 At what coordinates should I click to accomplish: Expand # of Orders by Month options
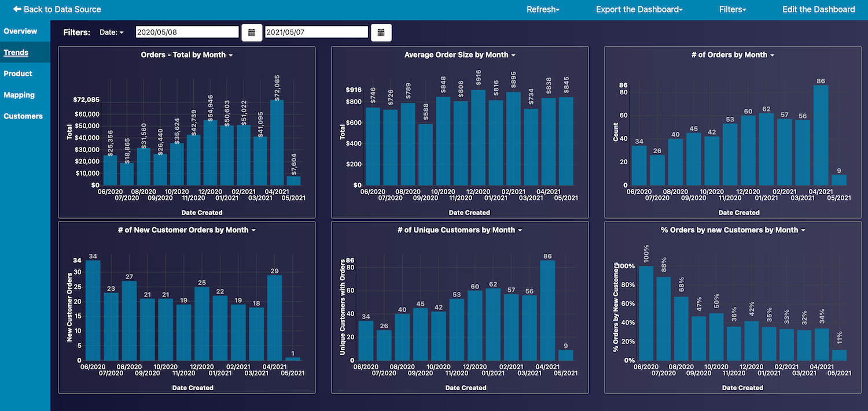click(x=733, y=55)
